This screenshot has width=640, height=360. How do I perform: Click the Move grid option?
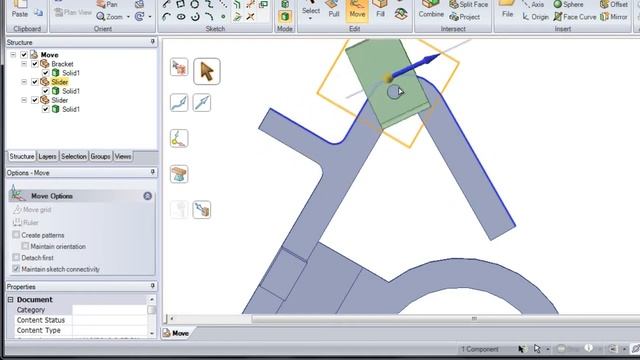32,210
